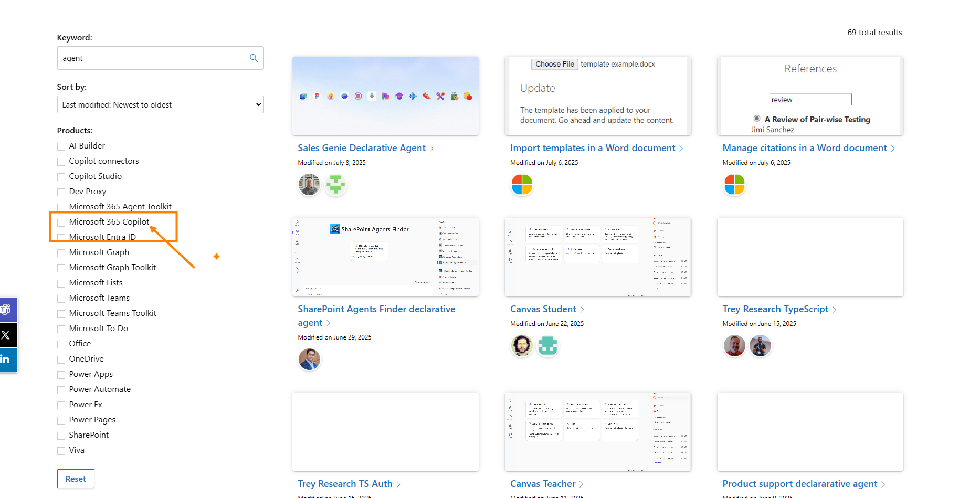
Task: Check the AI Builder product filter
Action: (61, 146)
